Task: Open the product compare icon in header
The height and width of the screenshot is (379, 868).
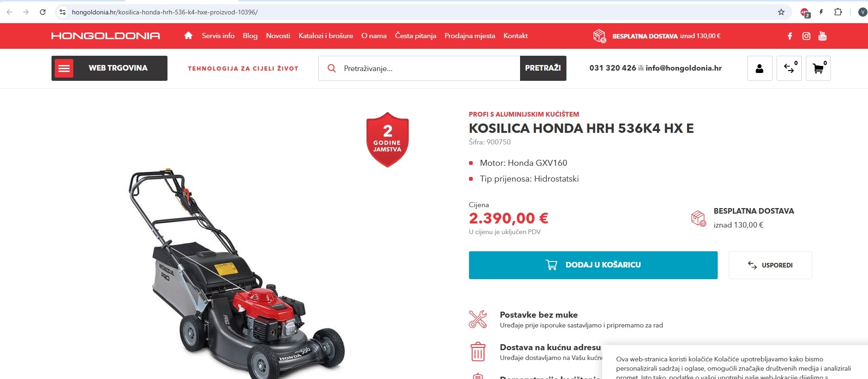Action: point(789,68)
